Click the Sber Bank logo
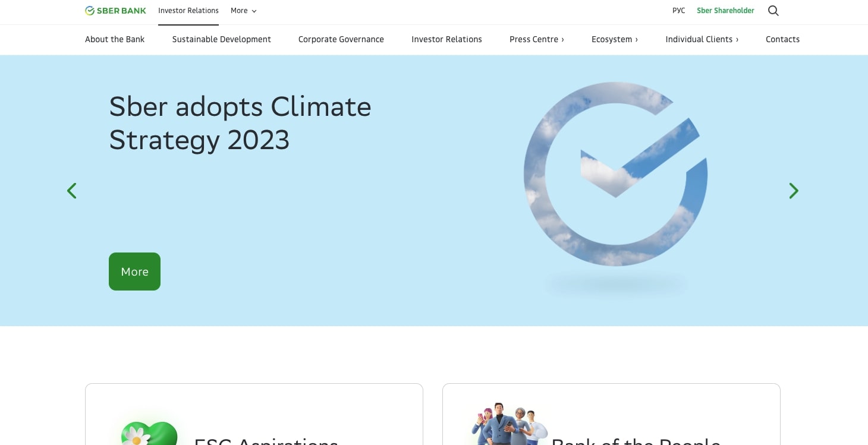 [x=115, y=11]
